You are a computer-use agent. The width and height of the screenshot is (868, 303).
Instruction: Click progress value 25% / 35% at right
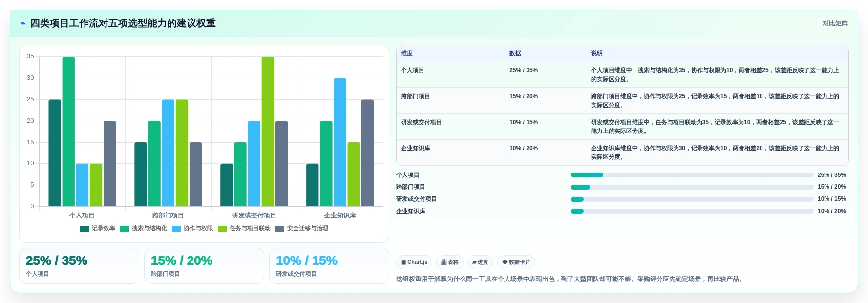point(832,175)
